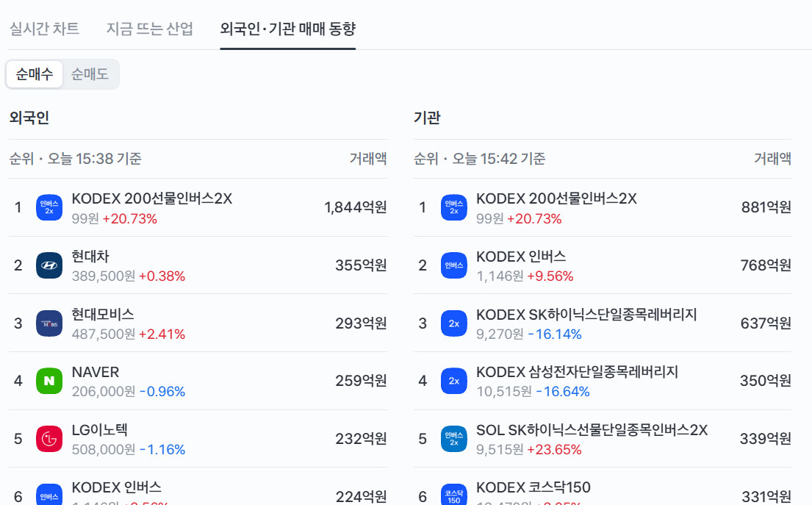Open institution KODEX 200선물인버스2X stock name

point(556,198)
